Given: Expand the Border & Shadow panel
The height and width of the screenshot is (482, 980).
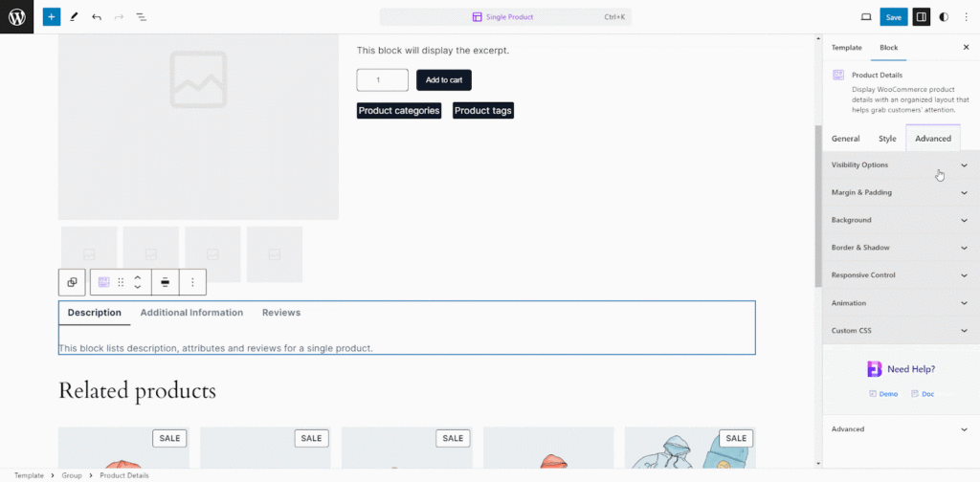Looking at the screenshot, I should point(901,248).
